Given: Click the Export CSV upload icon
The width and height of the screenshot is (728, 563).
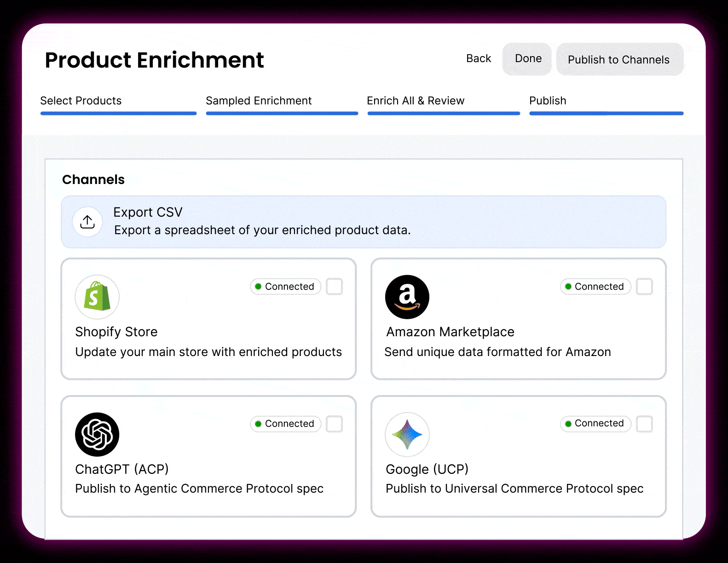Looking at the screenshot, I should click(87, 222).
